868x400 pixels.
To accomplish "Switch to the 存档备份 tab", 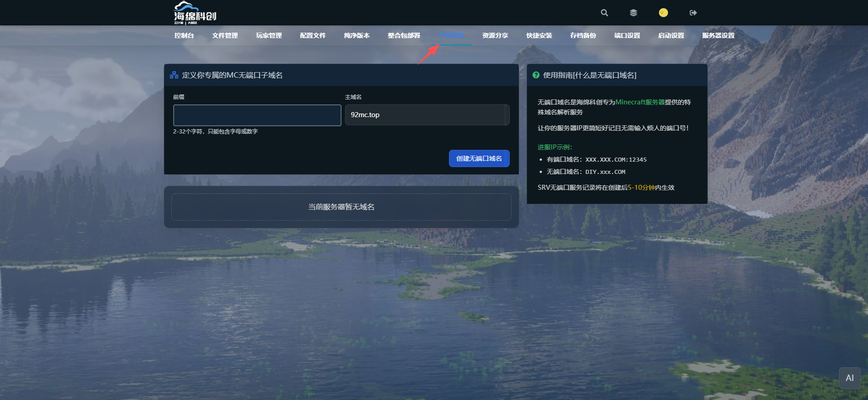I will tap(583, 35).
